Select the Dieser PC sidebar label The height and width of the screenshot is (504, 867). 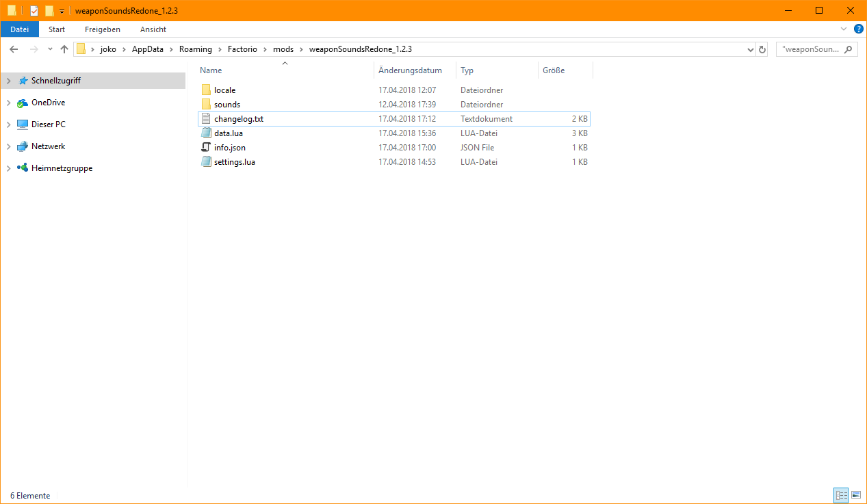[49, 124]
